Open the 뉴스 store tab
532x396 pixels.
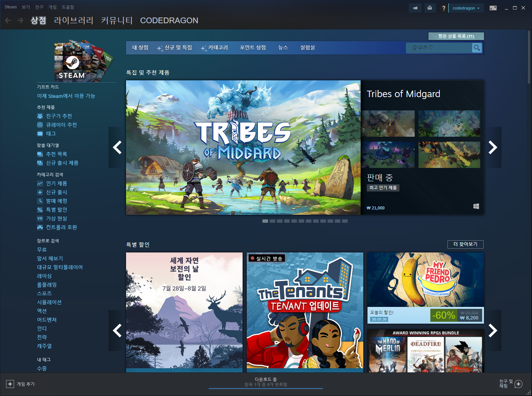pos(283,48)
